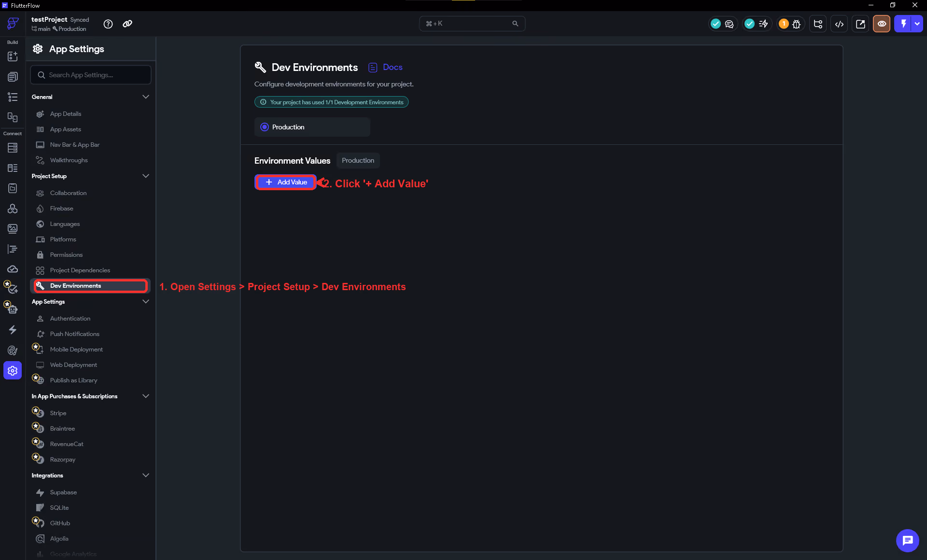Click the '+ Add Value' button
Screen dimensions: 927x560
pos(286,182)
